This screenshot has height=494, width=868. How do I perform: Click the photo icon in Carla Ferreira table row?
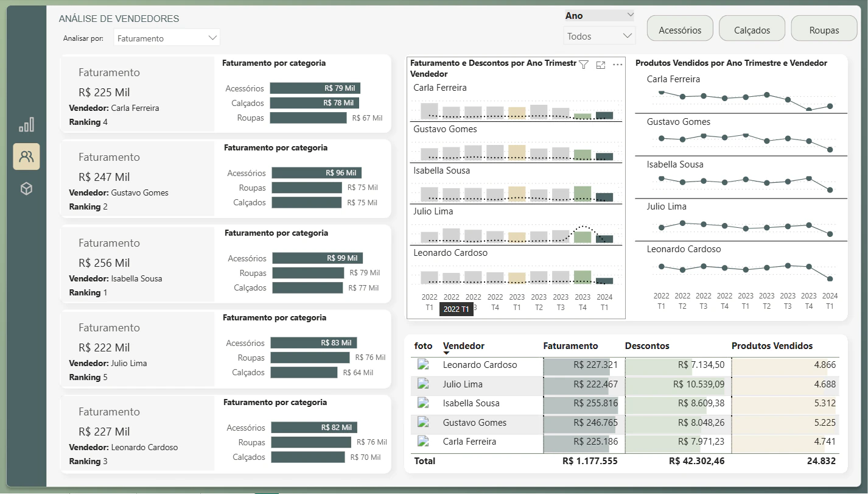(x=423, y=442)
